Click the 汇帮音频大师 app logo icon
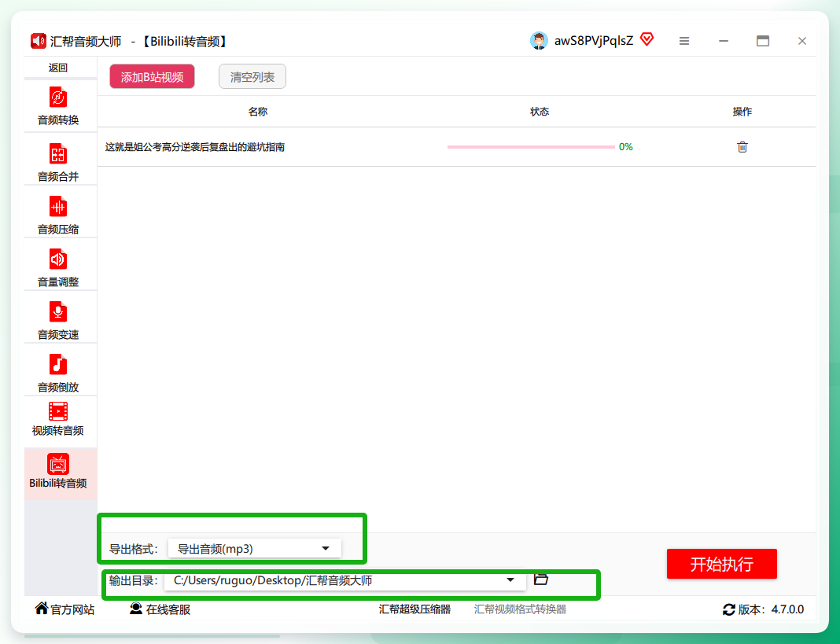The image size is (840, 644). tap(38, 41)
